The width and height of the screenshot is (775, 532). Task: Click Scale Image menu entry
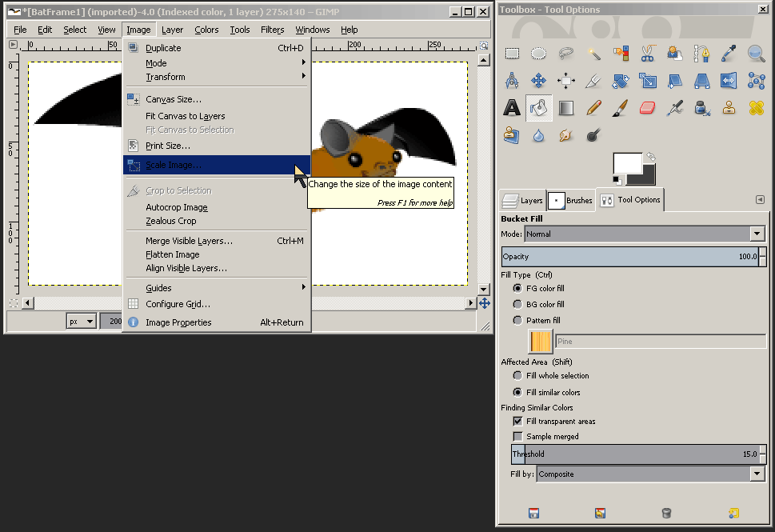[x=217, y=165]
